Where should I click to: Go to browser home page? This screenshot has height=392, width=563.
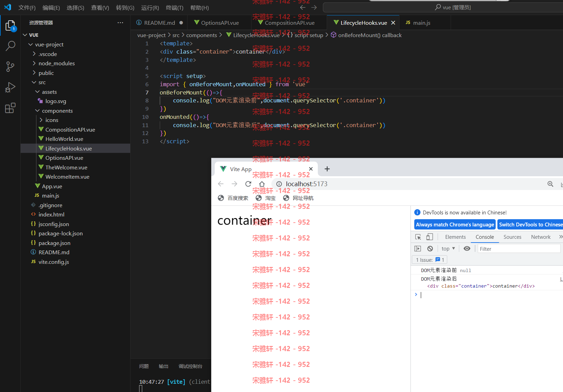point(262,184)
